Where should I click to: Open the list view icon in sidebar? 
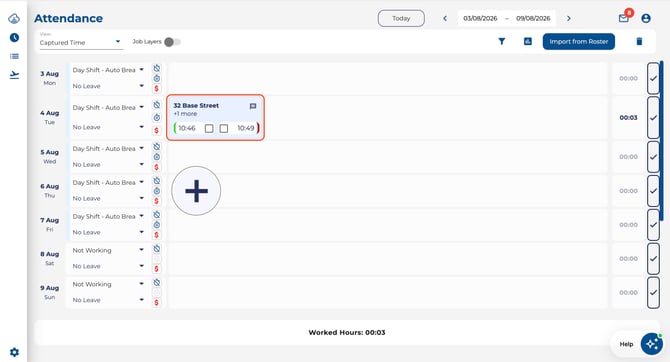pos(14,56)
